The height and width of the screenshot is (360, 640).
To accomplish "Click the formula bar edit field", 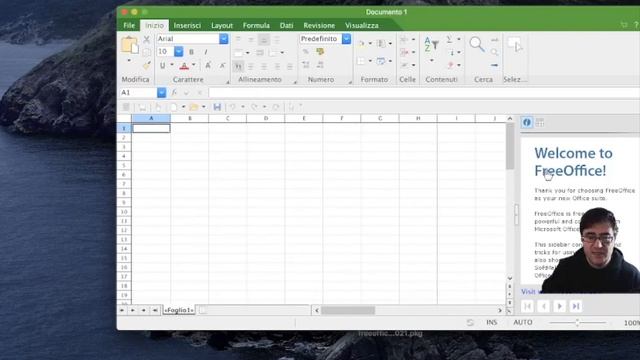I will point(424,93).
